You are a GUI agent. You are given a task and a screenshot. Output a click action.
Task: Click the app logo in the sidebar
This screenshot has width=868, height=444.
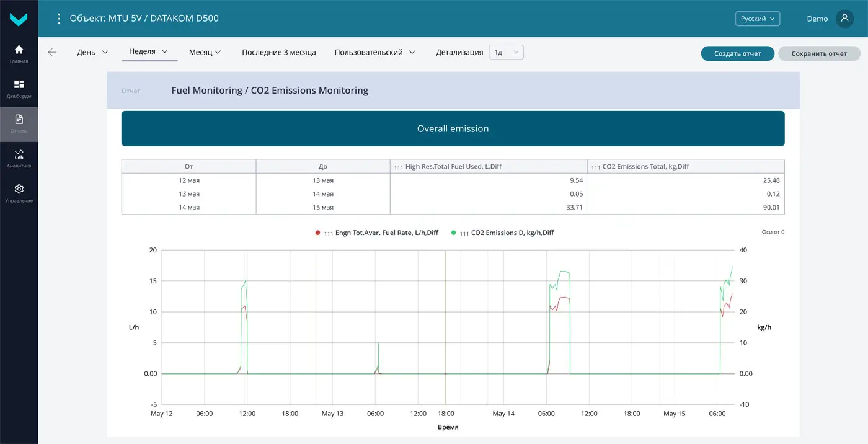(x=19, y=19)
